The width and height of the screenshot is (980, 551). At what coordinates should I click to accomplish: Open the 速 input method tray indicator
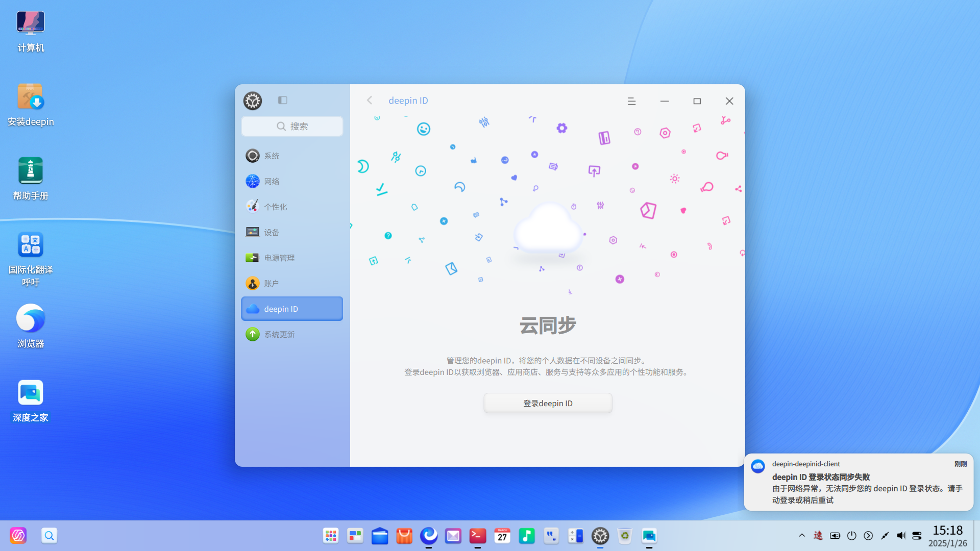click(818, 536)
